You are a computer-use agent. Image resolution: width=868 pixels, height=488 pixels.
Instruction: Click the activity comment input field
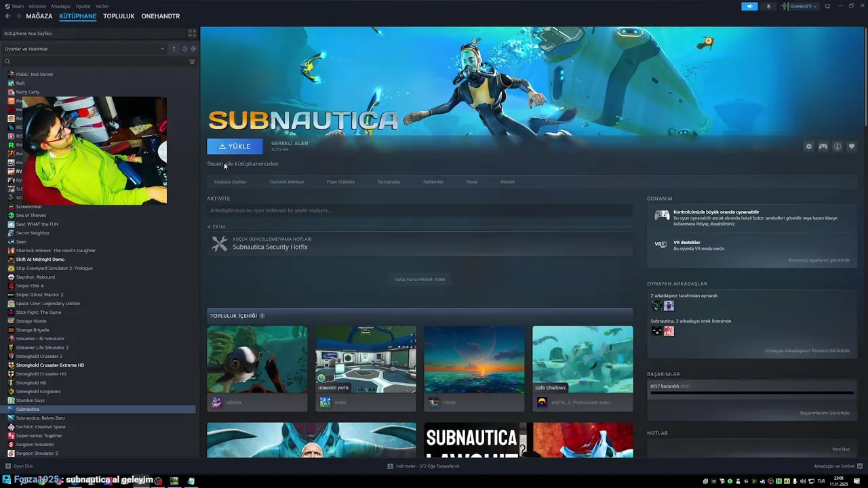[x=420, y=211]
